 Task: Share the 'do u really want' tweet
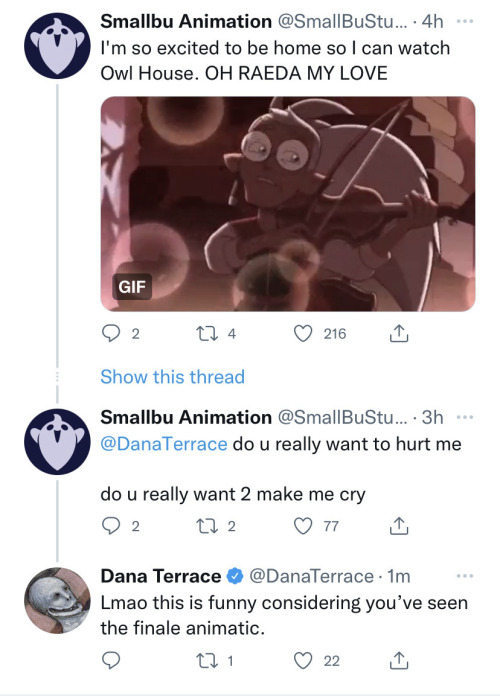[x=399, y=526]
